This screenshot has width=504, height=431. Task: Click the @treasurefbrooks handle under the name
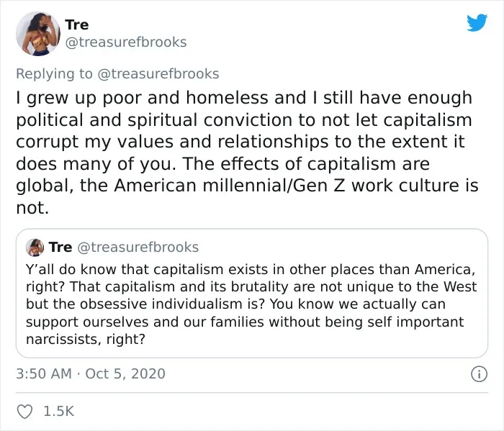click(126, 42)
